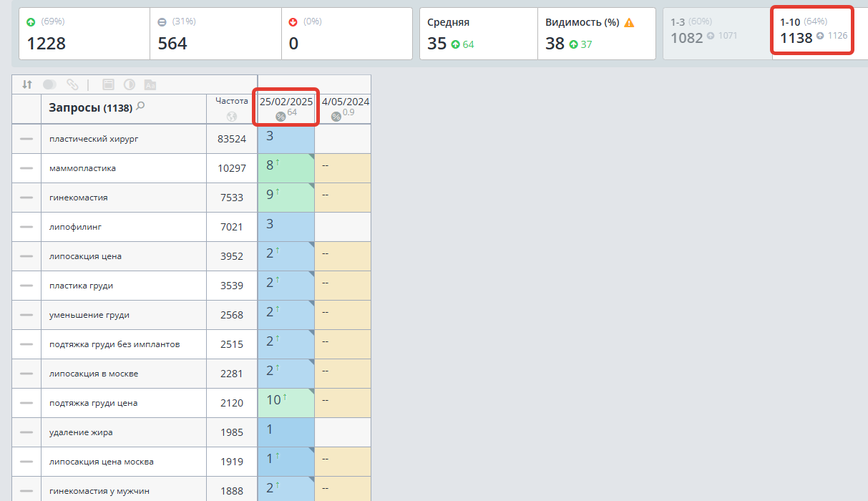Image resolution: width=868 pixels, height=501 pixels.
Task: Click the chain link icon in toolbar
Action: [x=72, y=84]
